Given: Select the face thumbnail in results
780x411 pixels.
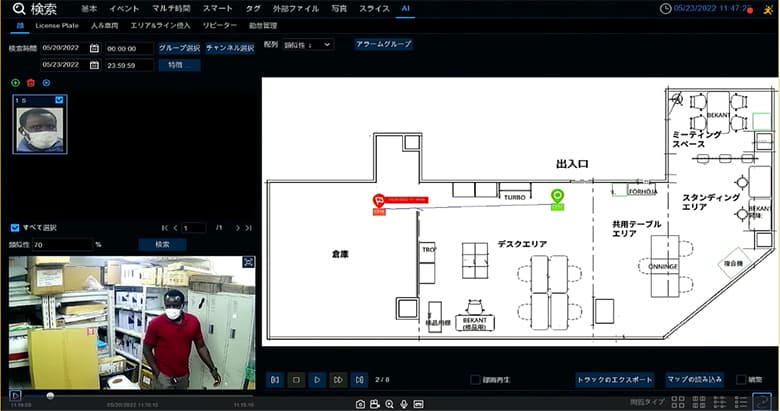Looking at the screenshot, I should point(40,124).
